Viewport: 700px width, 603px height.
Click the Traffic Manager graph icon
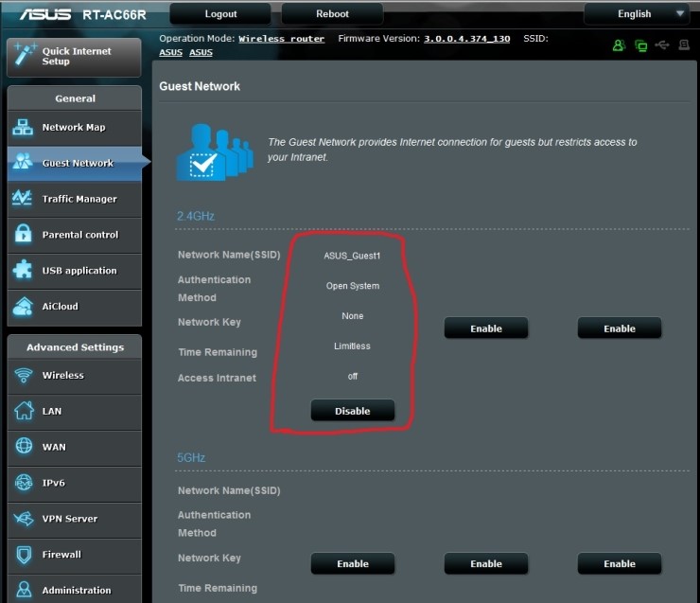pos(23,199)
